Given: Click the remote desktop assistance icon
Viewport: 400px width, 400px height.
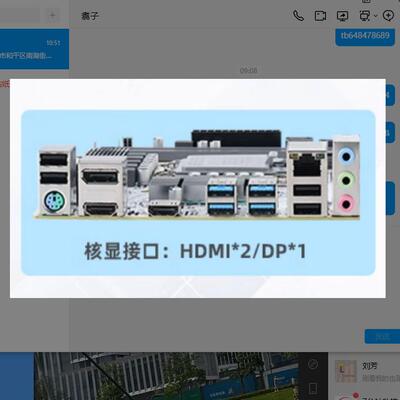Looking at the screenshot, I should click(x=365, y=16).
